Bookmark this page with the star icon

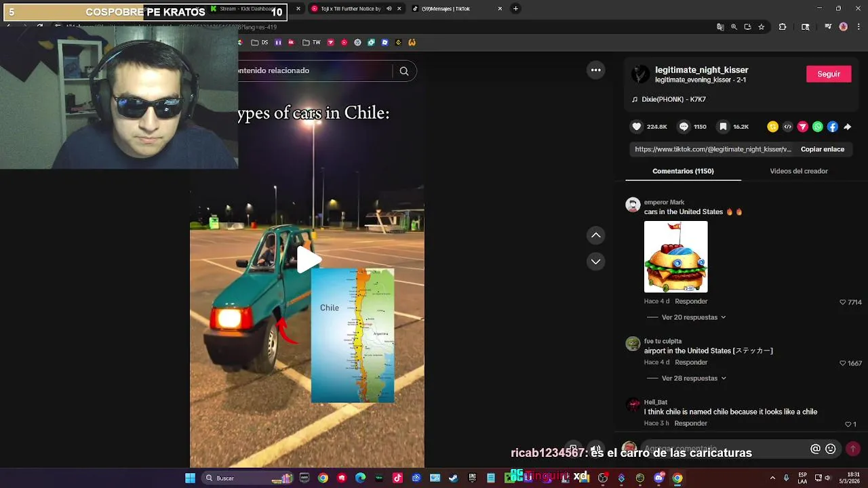tap(762, 27)
